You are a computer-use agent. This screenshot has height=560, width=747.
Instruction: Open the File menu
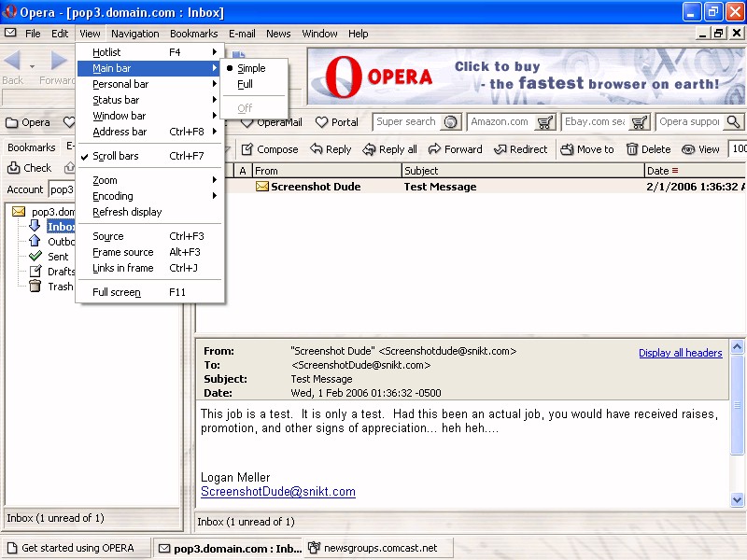[33, 34]
